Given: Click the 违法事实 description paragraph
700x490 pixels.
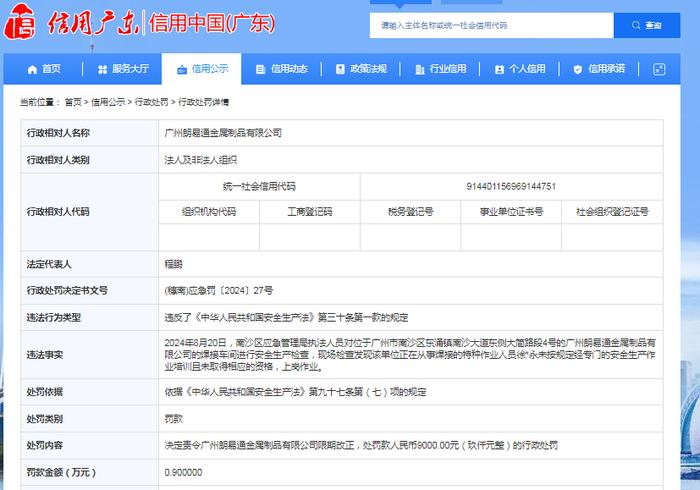Looking at the screenshot, I should [x=410, y=355].
